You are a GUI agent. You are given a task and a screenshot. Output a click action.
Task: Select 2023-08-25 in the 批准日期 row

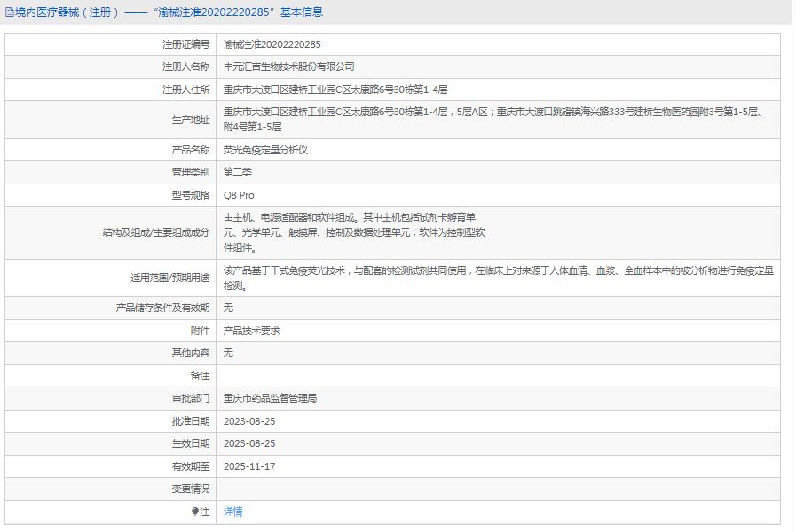[249, 421]
